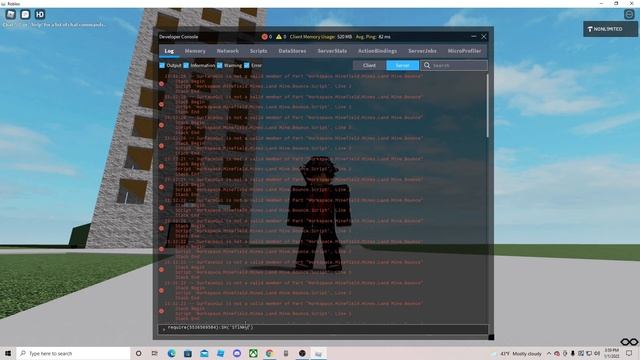Open the Roblox menu icon

[x=11, y=15]
